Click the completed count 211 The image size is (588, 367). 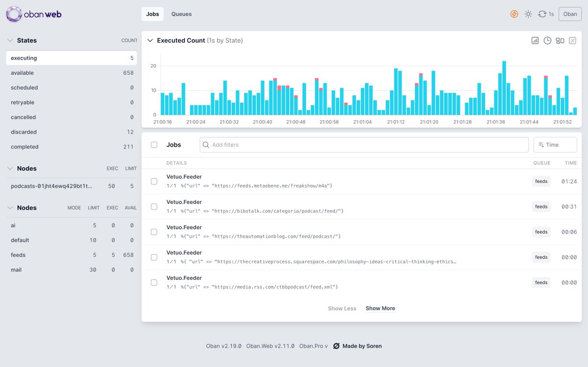[x=128, y=146]
